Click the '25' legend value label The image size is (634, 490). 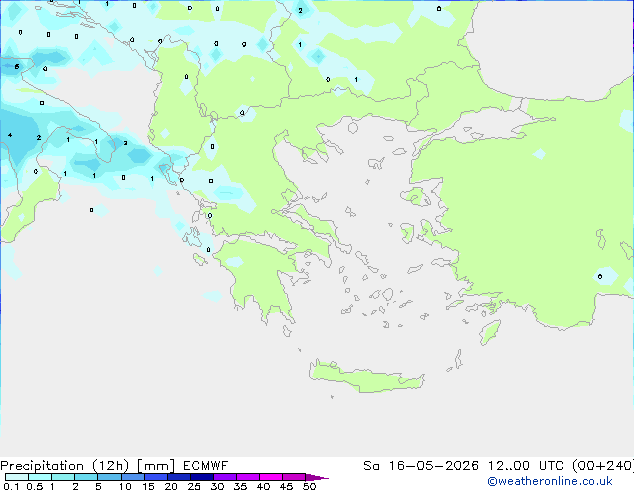[194, 486]
